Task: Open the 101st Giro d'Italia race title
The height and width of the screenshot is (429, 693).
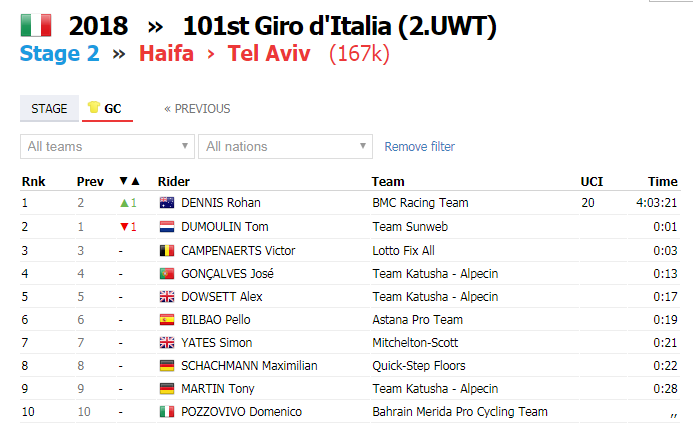Action: [x=339, y=26]
